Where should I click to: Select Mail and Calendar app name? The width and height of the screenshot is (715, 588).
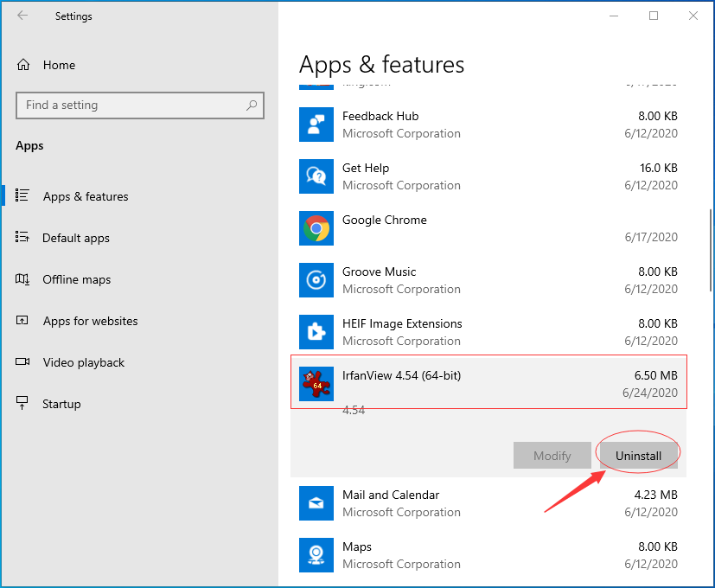(x=391, y=495)
